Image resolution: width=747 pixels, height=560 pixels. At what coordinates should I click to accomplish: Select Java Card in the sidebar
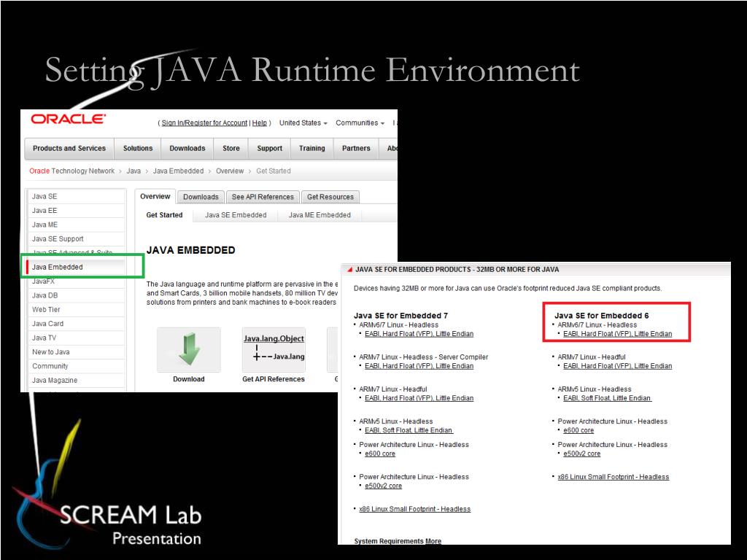coord(76,324)
